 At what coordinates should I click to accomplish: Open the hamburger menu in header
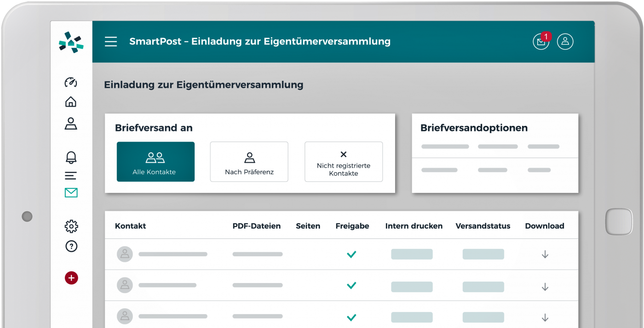[111, 42]
